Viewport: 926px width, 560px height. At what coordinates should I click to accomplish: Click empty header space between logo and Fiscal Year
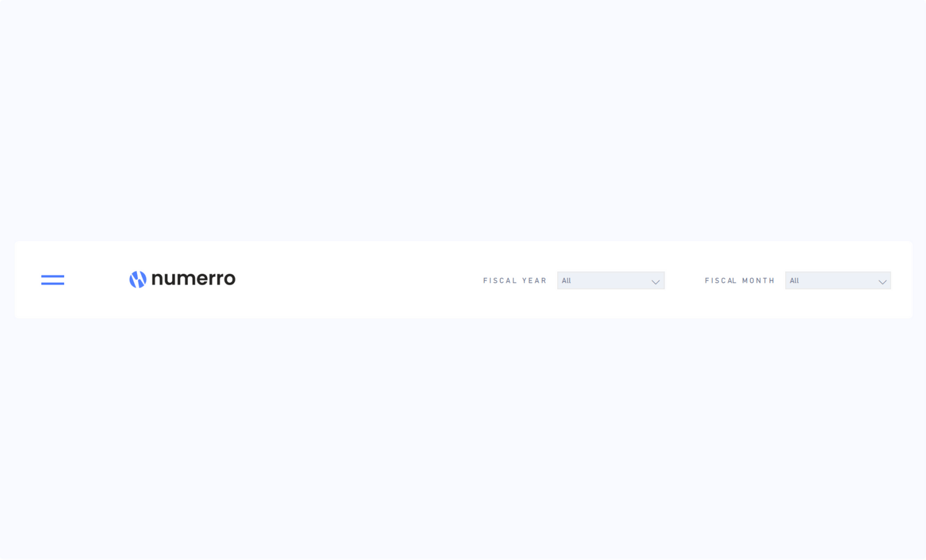coord(359,280)
